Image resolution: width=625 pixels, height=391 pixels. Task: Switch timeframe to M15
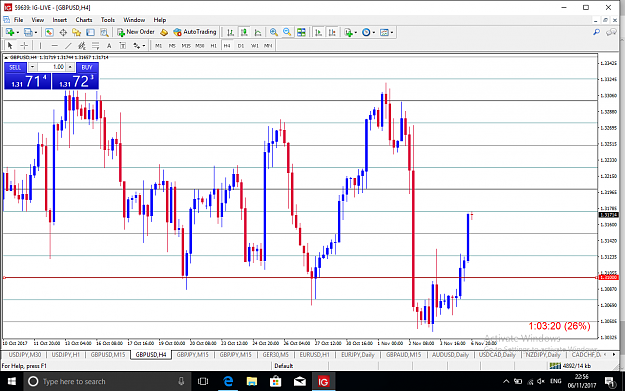[186, 45]
